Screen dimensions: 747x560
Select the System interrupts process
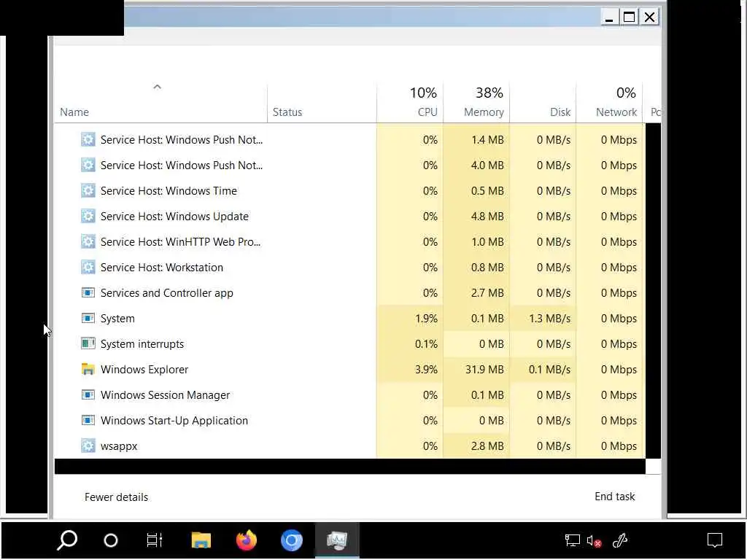tap(349, 344)
